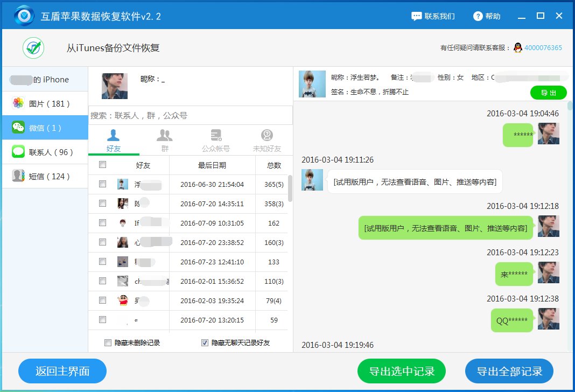575x392 pixels.
Task: Toggle the select-all checkbox in 好友 header
Action: click(x=103, y=165)
